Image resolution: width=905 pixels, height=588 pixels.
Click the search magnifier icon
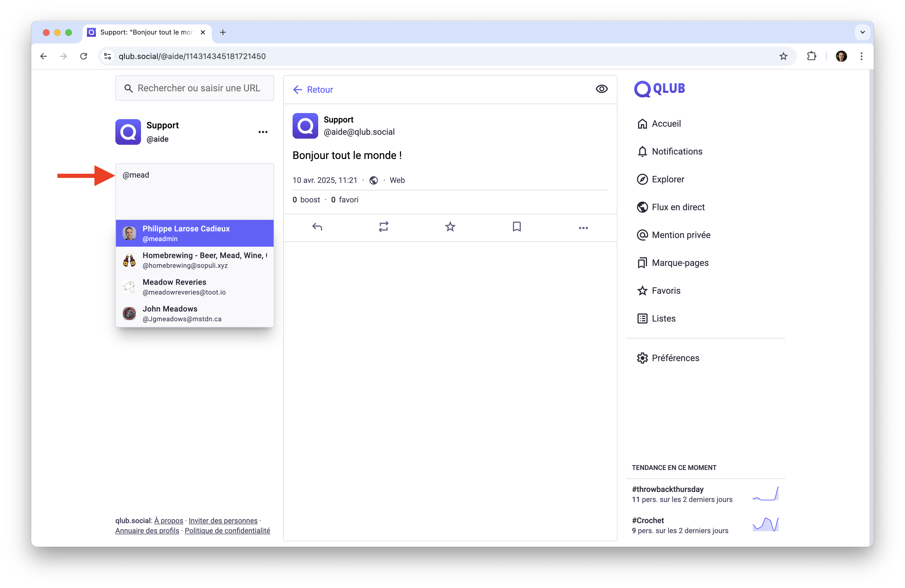click(128, 89)
